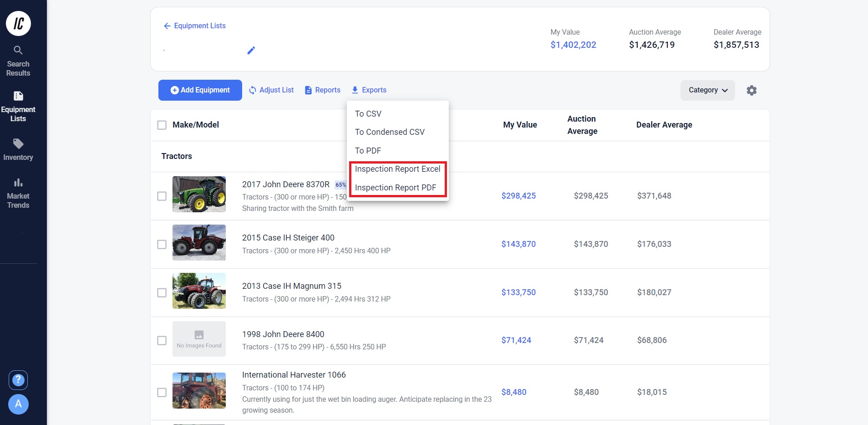This screenshot has height=425, width=868.
Task: Click My Value $71,424
Action: [516, 340]
